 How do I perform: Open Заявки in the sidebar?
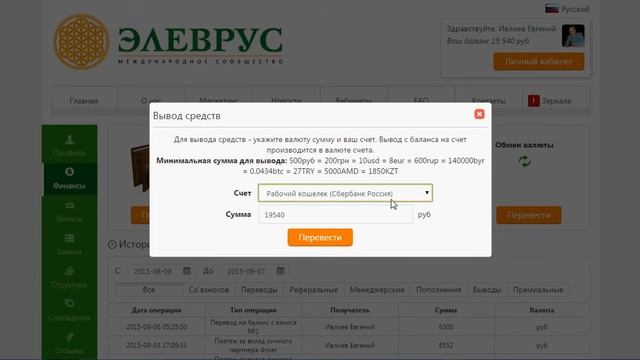pos(69,244)
